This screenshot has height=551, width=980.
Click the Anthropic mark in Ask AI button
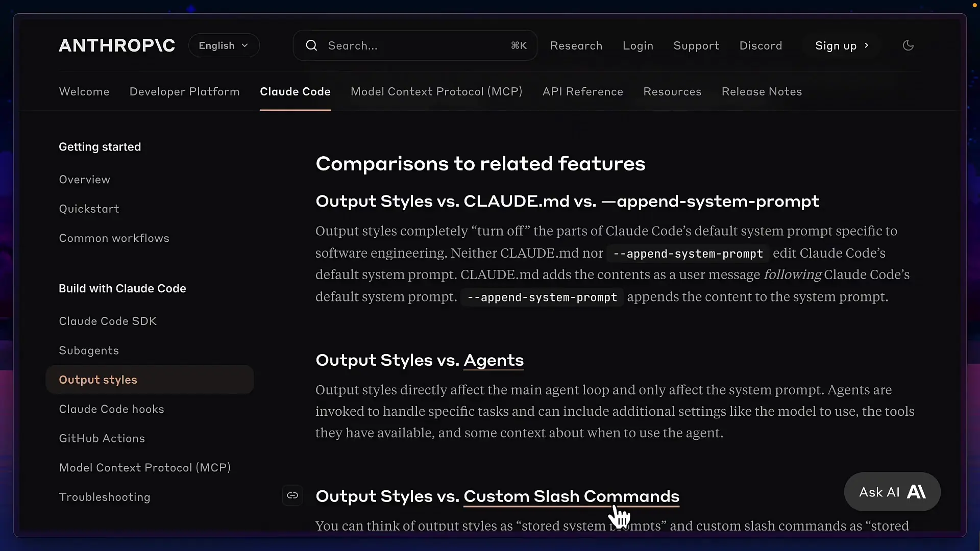[x=916, y=492]
